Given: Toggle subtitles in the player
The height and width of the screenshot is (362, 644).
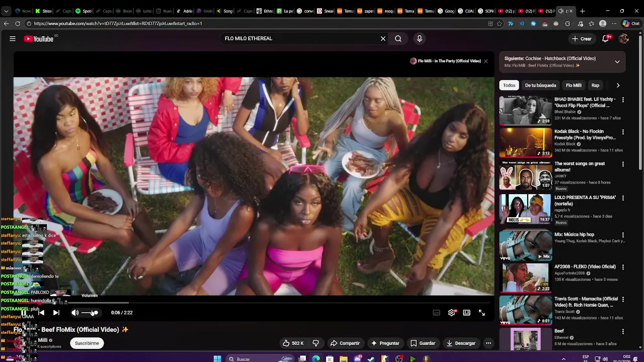Looking at the screenshot, I should (x=436, y=313).
